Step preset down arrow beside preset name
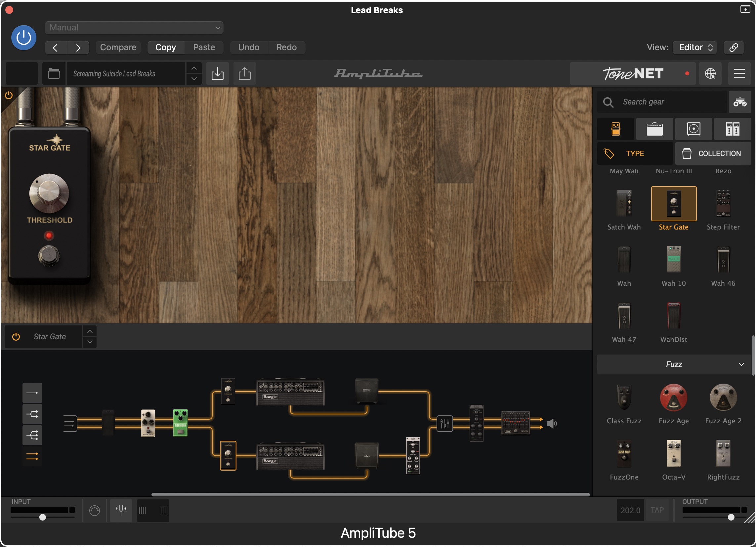 194,79
